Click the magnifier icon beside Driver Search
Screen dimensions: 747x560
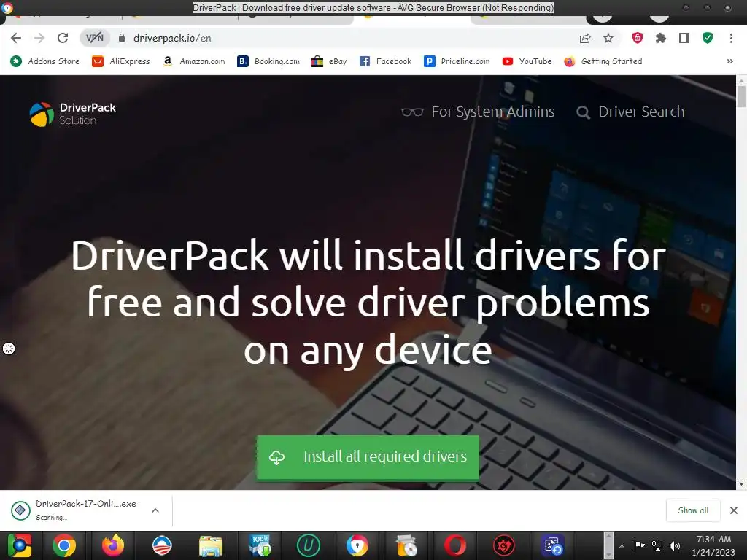pyautogui.click(x=583, y=113)
